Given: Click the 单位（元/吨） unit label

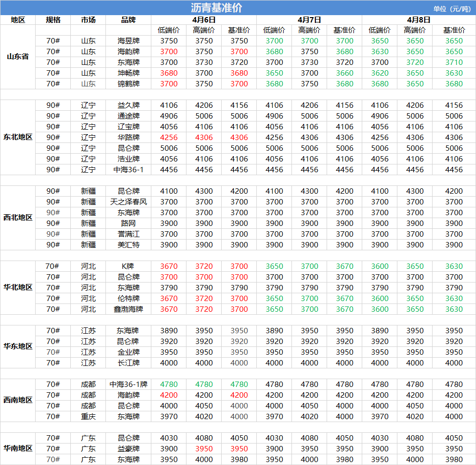Looking at the screenshot, I should (x=453, y=8).
